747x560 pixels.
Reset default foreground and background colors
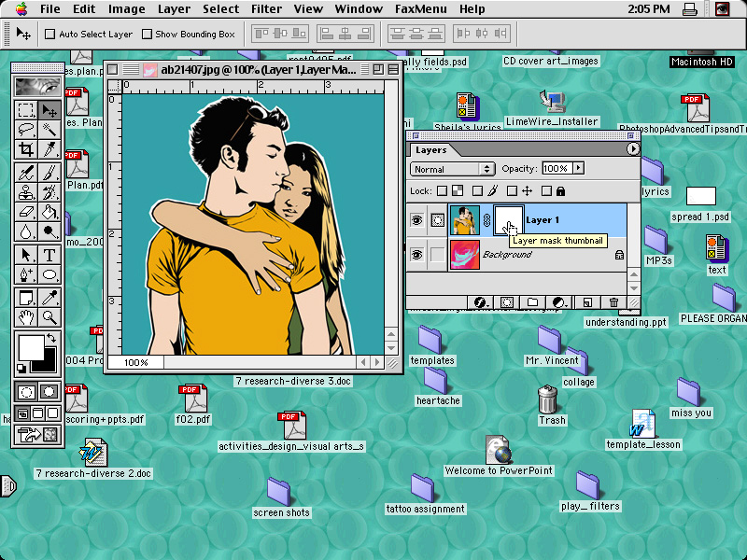click(21, 368)
